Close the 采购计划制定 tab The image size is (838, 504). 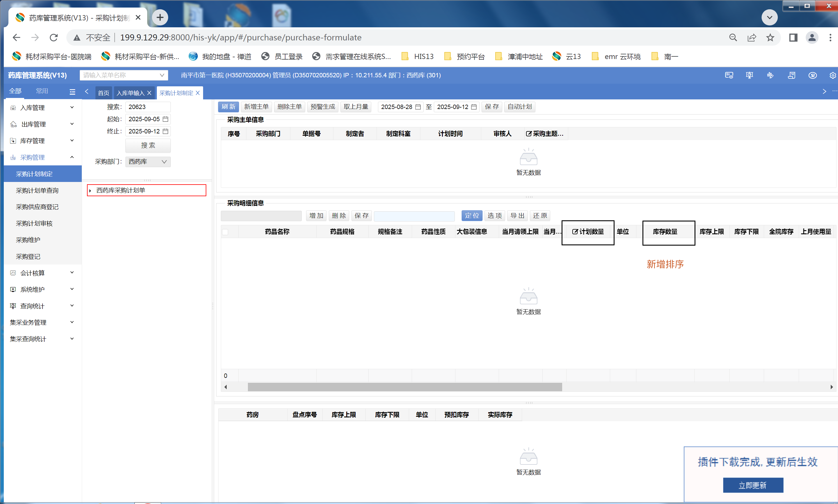pos(198,93)
